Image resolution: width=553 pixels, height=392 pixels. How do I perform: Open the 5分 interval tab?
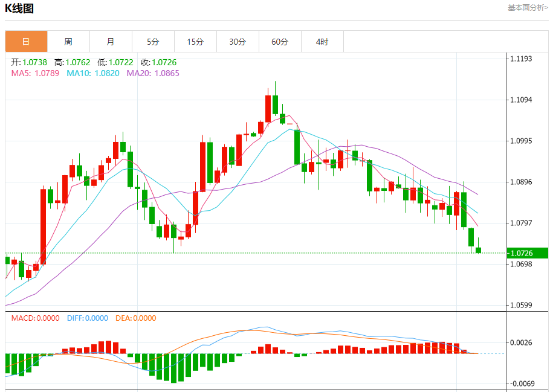[153, 42]
